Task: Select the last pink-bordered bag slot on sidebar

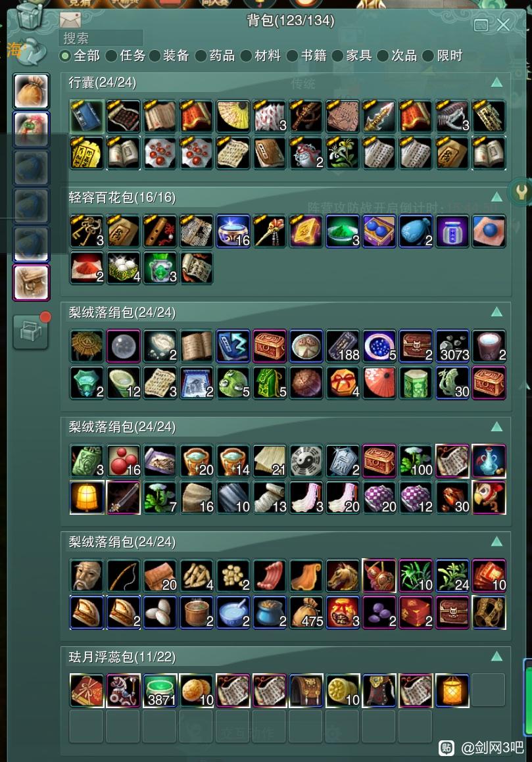Action: click(31, 282)
